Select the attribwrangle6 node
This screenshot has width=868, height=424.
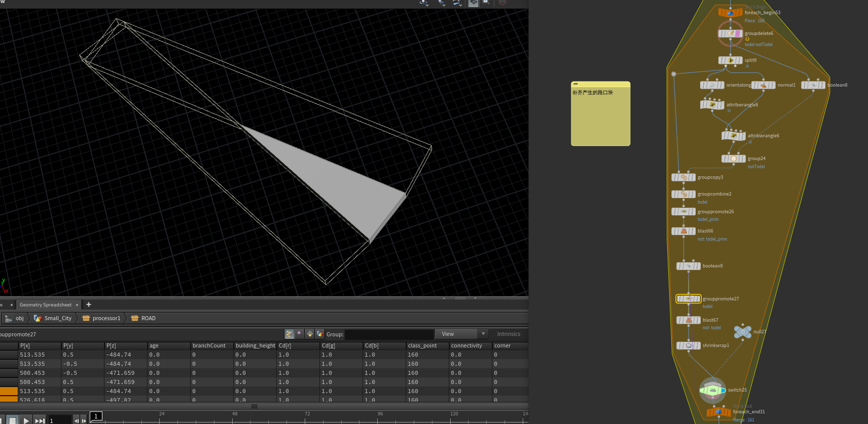tap(733, 136)
